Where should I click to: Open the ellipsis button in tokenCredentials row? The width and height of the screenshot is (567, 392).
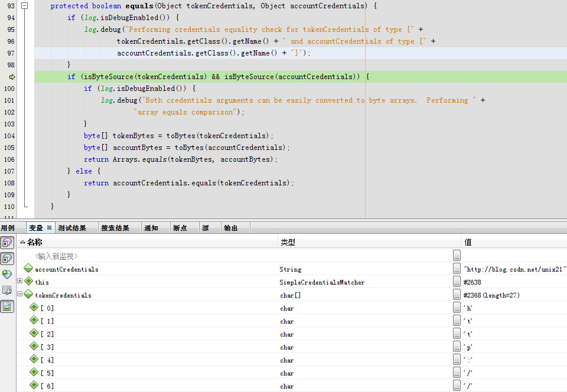[457, 294]
